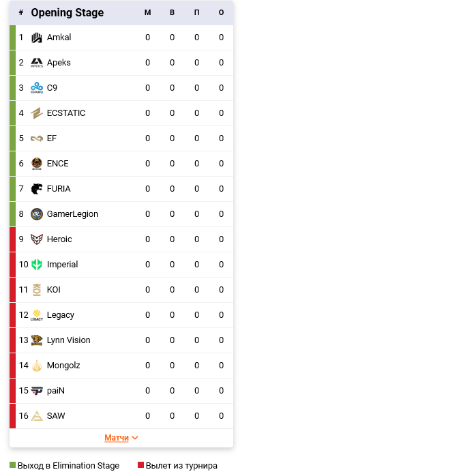Click the Heroic team logo

pyautogui.click(x=37, y=239)
